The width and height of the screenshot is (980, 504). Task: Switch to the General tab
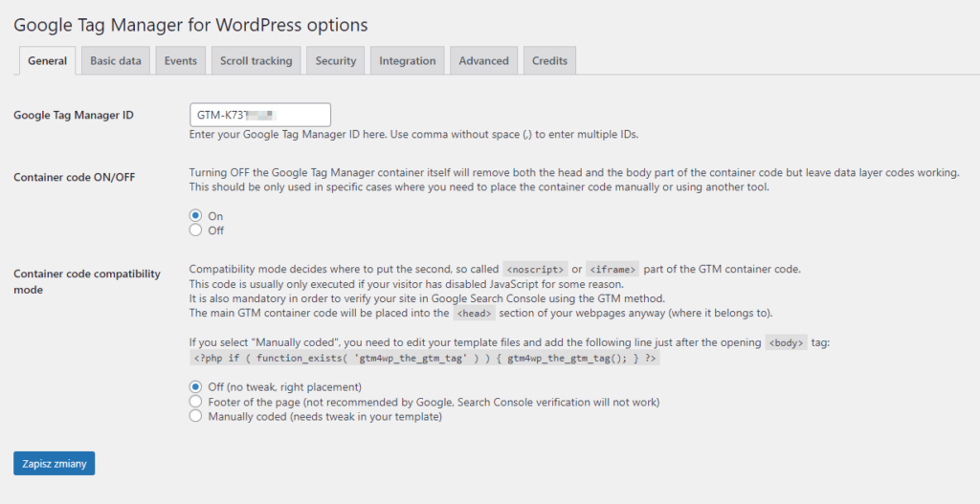pos(48,60)
